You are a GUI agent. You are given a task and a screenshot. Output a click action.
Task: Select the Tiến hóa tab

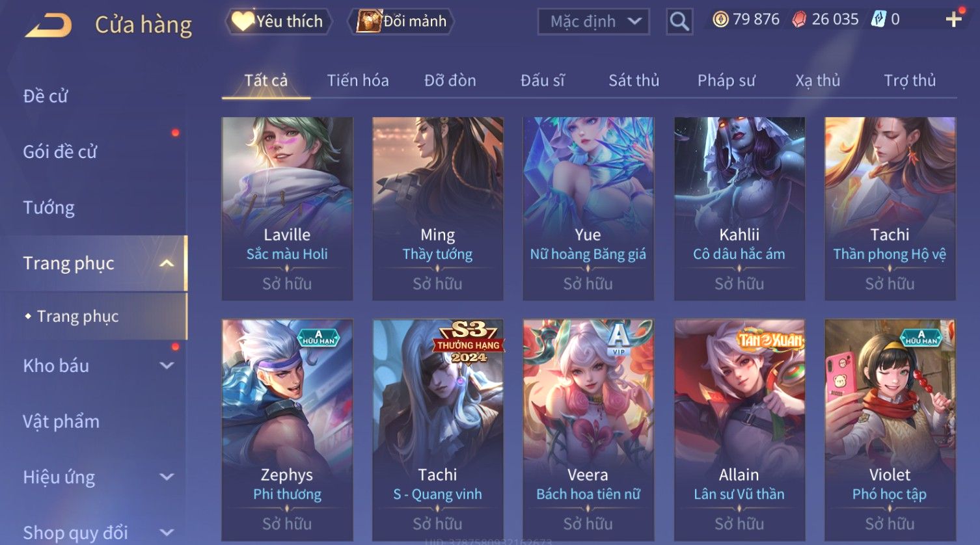point(358,81)
